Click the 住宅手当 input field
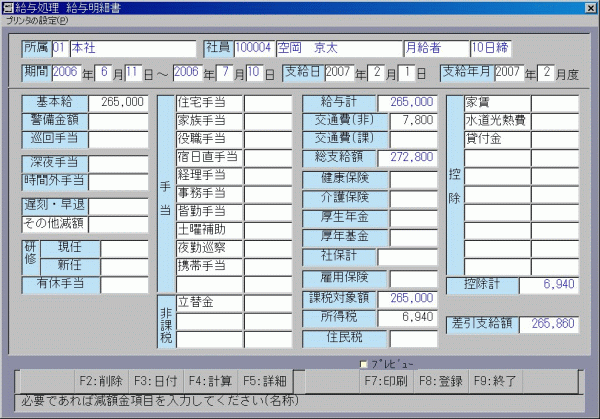 [x=268, y=102]
